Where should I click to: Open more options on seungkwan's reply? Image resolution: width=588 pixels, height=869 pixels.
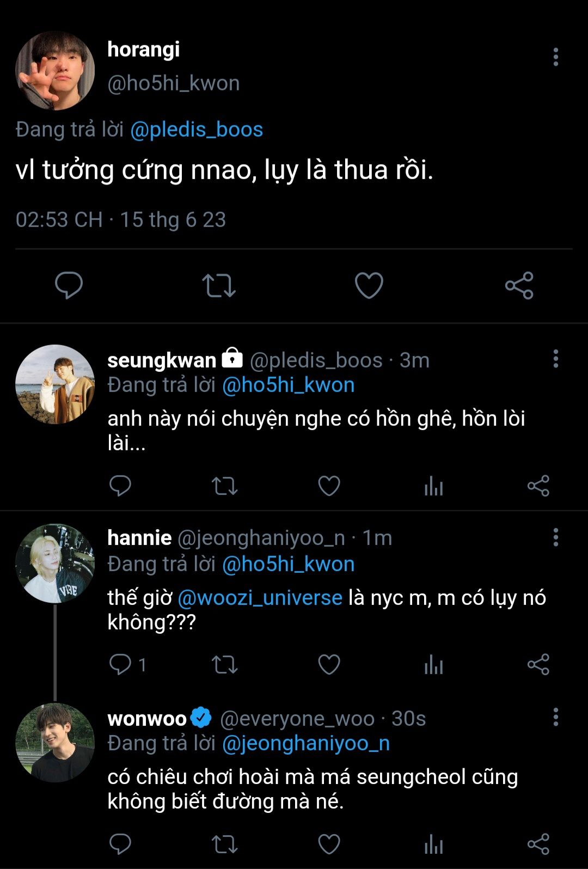click(x=555, y=359)
